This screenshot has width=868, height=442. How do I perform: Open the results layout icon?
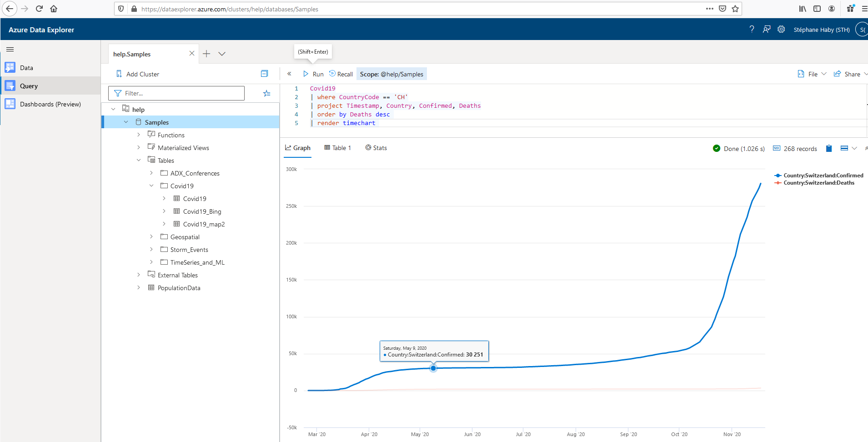[844, 148]
